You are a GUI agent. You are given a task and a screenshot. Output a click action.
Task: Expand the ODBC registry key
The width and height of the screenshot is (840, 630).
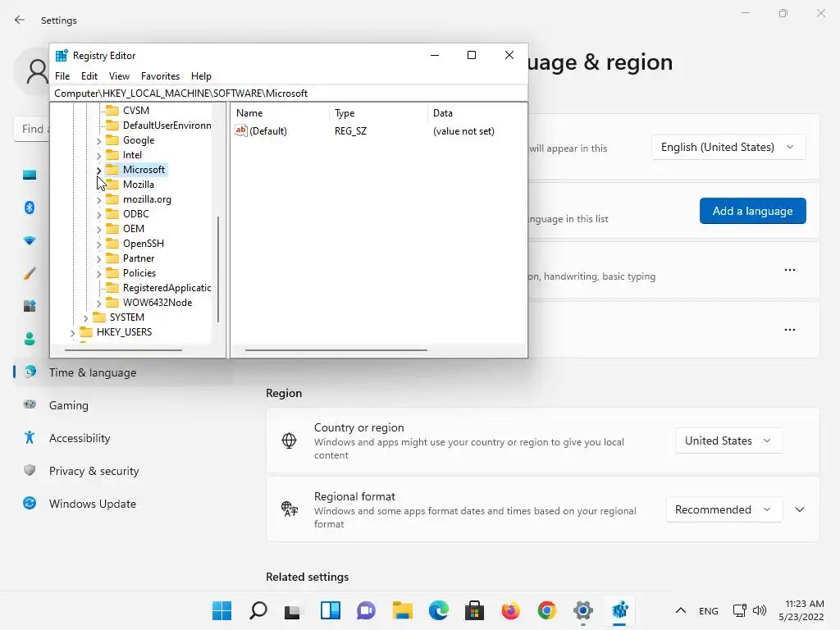(x=98, y=214)
